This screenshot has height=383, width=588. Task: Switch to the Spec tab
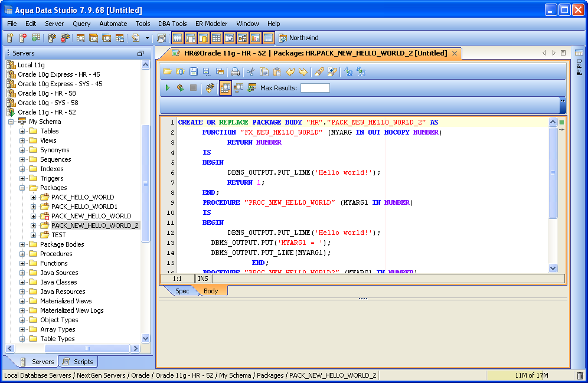tap(182, 291)
